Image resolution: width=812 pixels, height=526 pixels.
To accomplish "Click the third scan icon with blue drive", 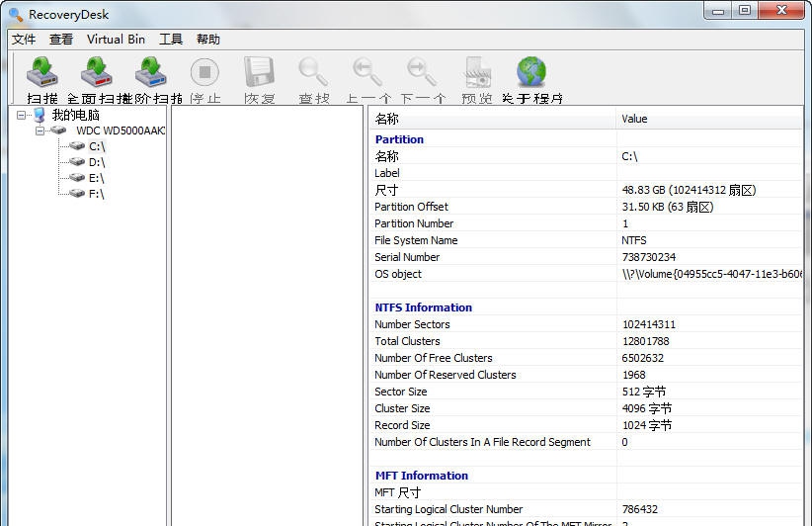I will click(151, 75).
